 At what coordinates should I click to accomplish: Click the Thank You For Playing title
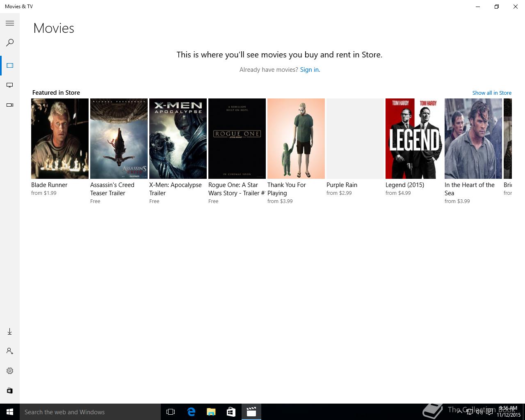[287, 189]
